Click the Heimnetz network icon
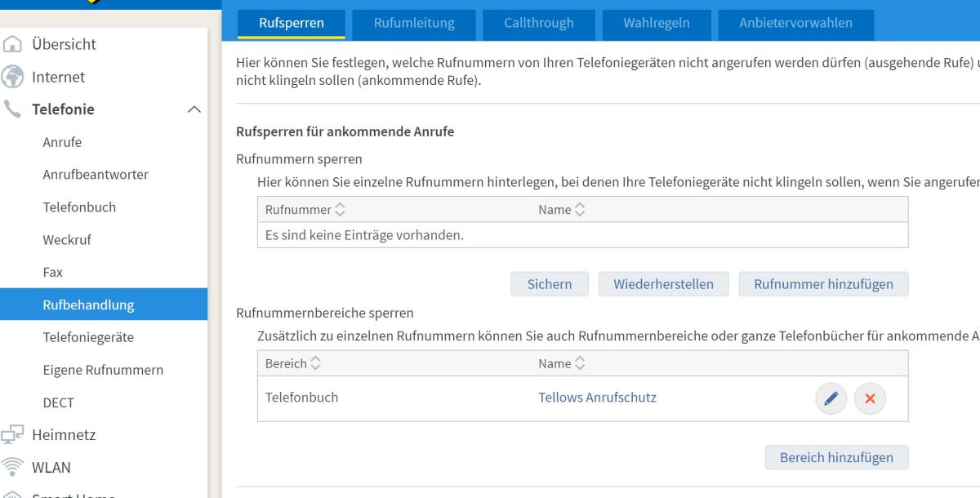980x498 pixels. tap(13, 435)
